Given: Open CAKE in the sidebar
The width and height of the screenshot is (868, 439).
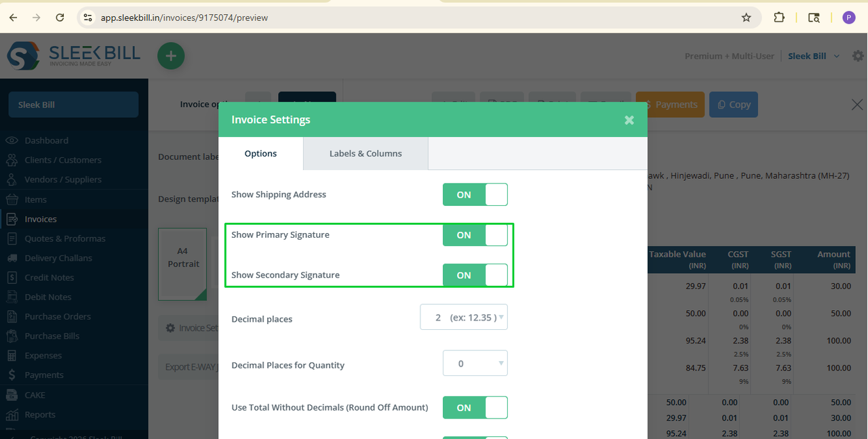Looking at the screenshot, I should [x=35, y=395].
